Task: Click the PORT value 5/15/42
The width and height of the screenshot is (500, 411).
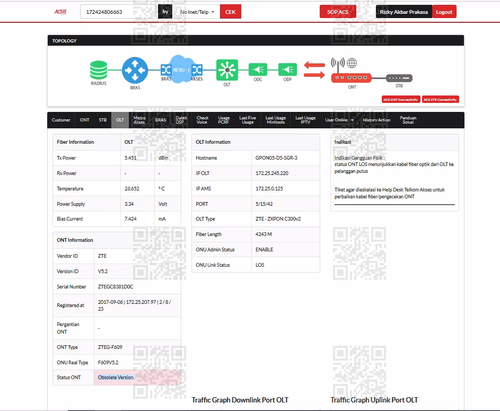Action: click(x=264, y=204)
